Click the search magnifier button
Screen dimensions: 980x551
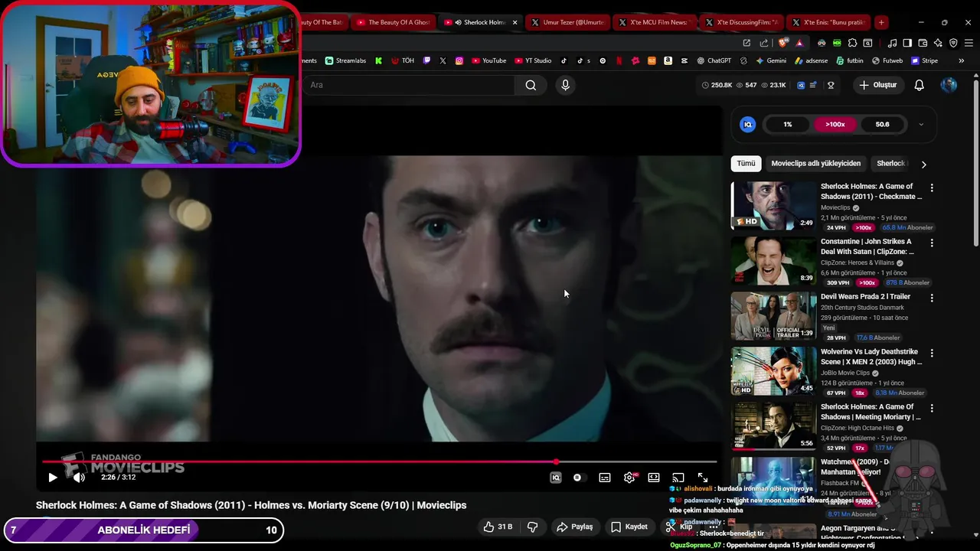(x=531, y=85)
